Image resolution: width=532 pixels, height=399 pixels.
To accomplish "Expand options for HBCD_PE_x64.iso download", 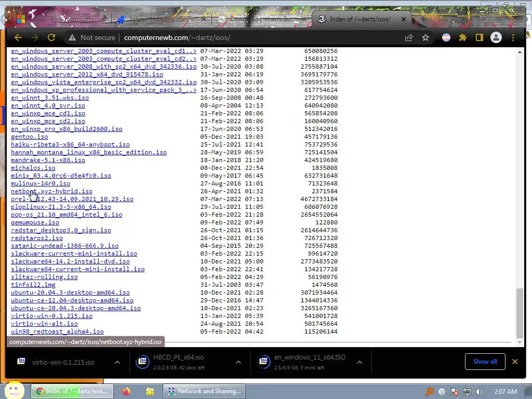I will point(238,362).
